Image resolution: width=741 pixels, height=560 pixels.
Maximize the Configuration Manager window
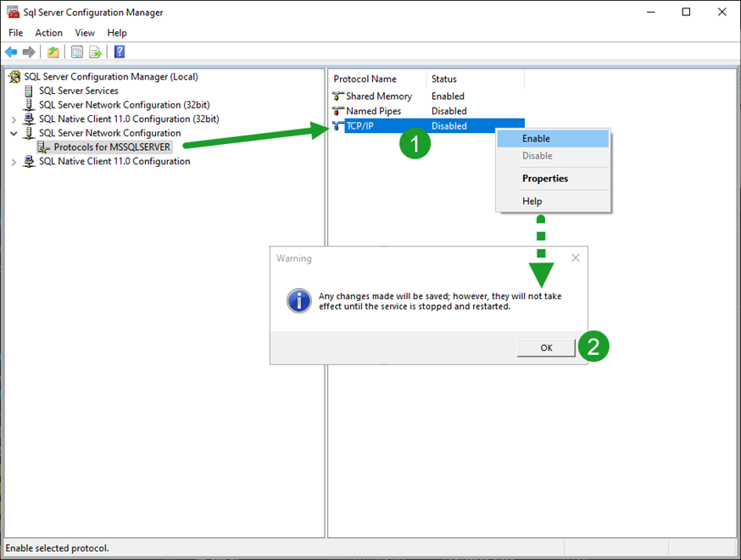pos(686,12)
